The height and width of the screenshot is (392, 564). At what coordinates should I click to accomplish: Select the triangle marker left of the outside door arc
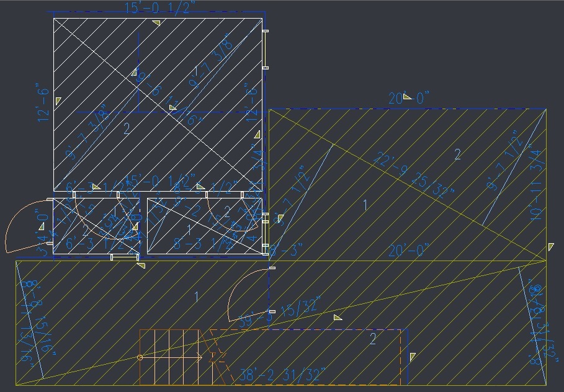42,226
